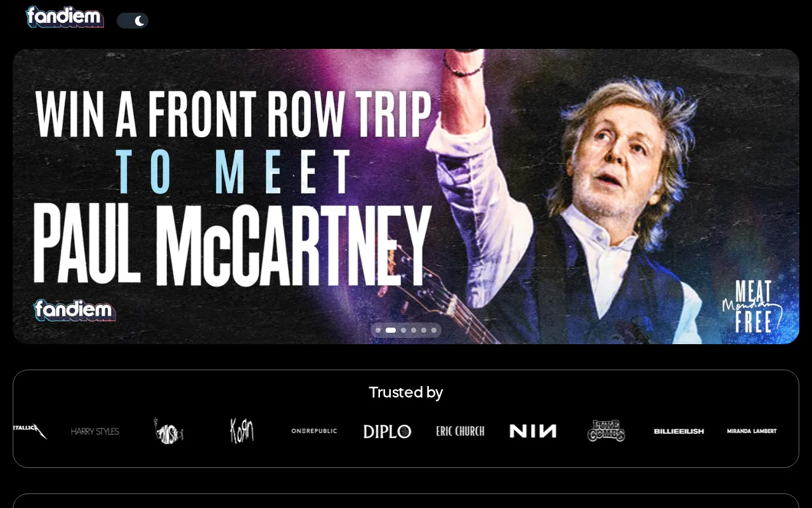Click the Diplo logo
Screen dimensions: 812x508
[387, 431]
